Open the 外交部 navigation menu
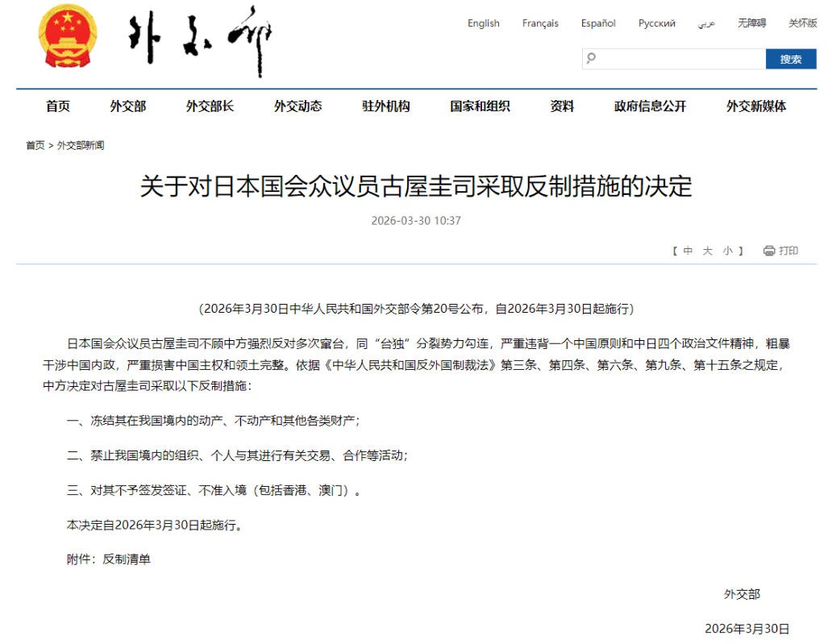 (x=128, y=106)
